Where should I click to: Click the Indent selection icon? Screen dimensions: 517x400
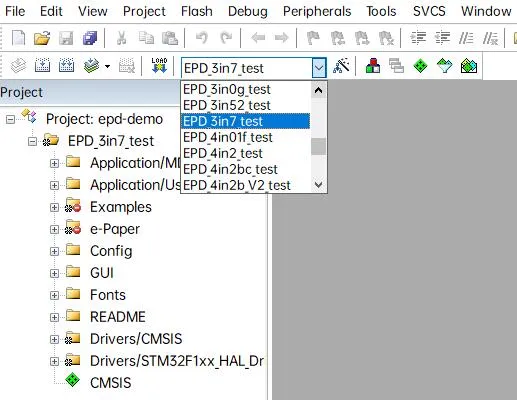pos(418,38)
